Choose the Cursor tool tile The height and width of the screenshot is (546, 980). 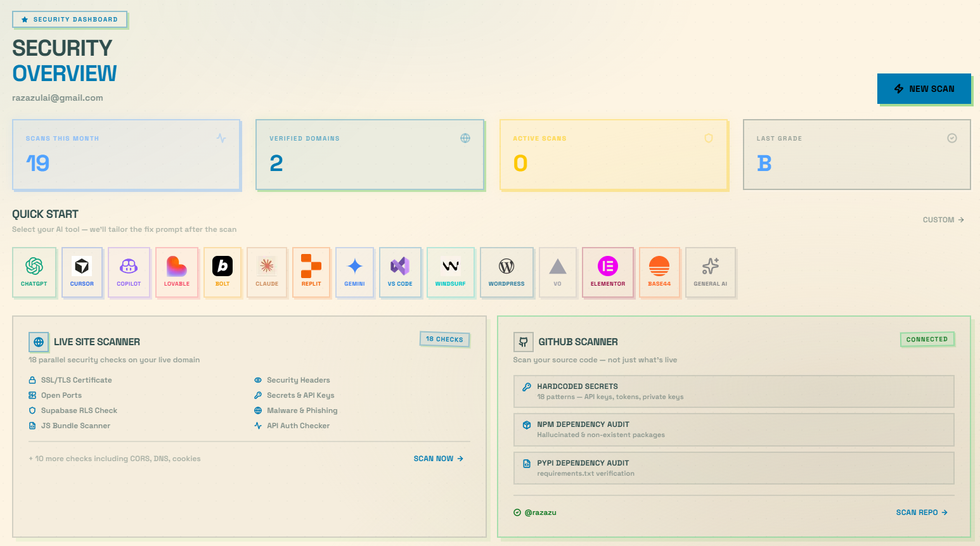[x=82, y=272]
